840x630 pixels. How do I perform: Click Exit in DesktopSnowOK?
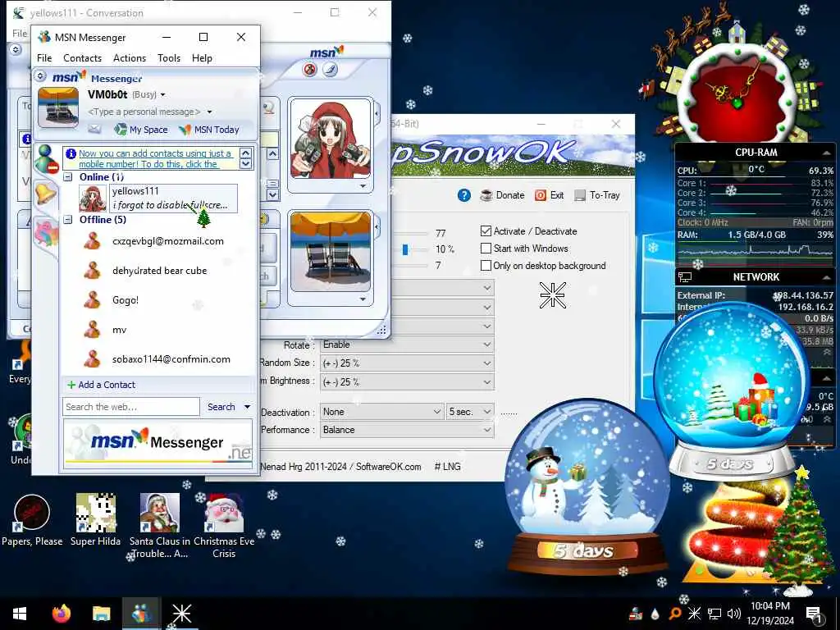tap(550, 195)
